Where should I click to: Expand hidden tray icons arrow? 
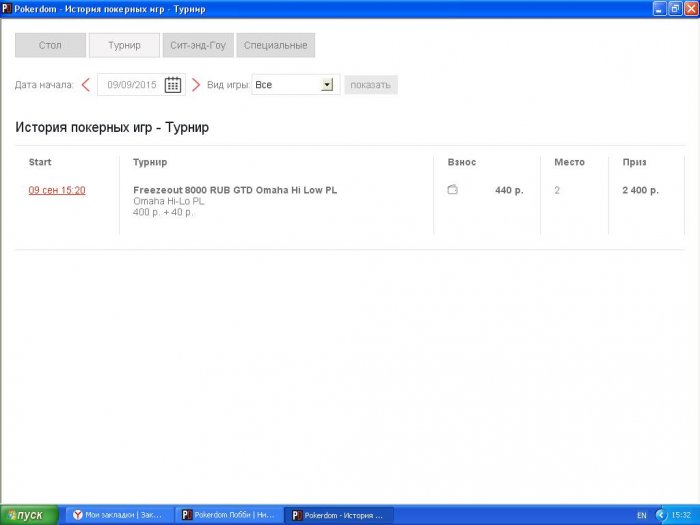(661, 515)
